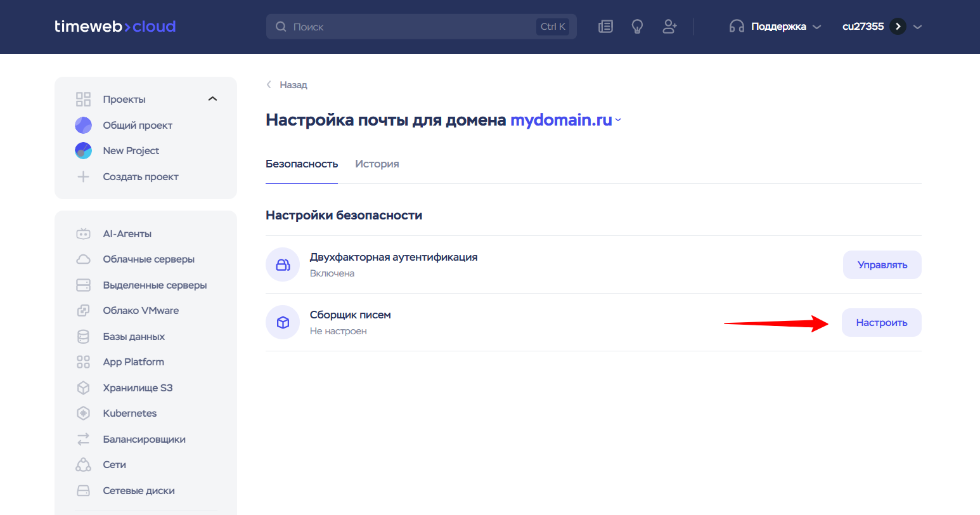Go to Базы данных section
This screenshot has height=515, width=980.
[134, 337]
